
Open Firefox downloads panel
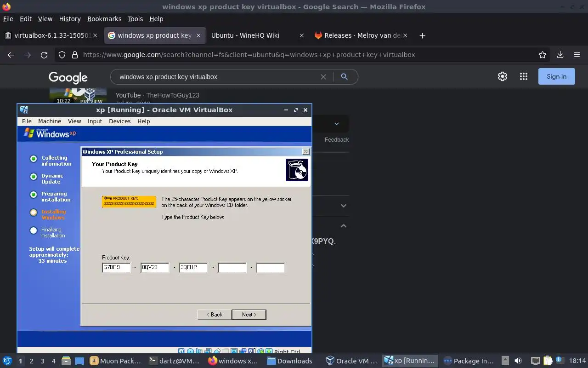(x=560, y=55)
